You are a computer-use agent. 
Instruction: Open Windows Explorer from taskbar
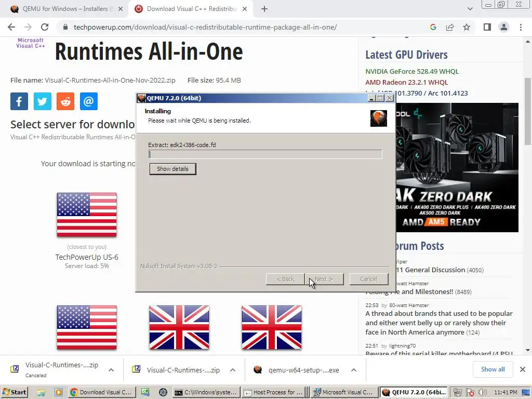click(x=41, y=392)
